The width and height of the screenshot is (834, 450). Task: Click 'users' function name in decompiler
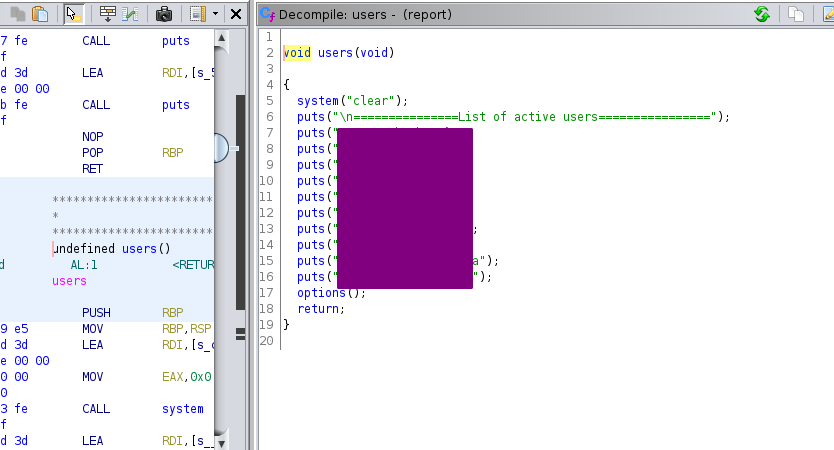335,53
